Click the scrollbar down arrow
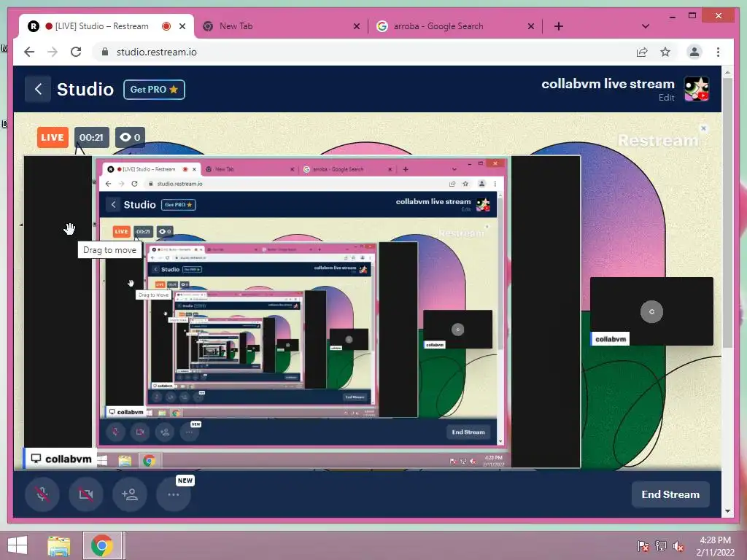The image size is (747, 560). click(727, 511)
